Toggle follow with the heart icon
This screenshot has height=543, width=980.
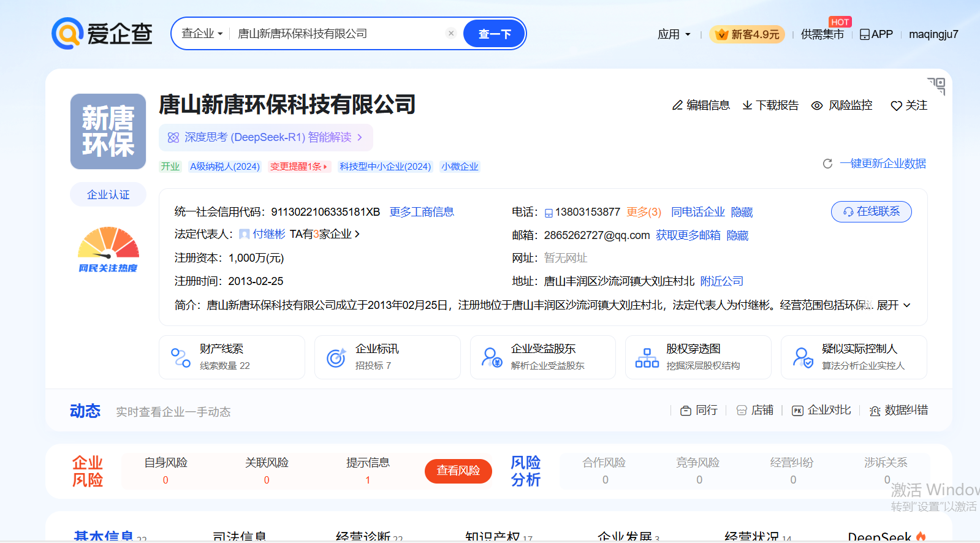tap(896, 105)
